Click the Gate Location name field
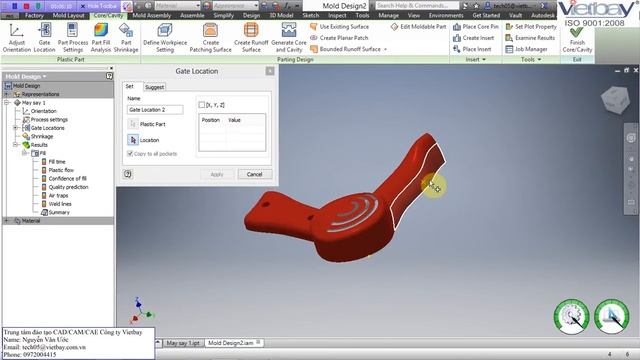The height and width of the screenshot is (360, 640). (x=155, y=110)
